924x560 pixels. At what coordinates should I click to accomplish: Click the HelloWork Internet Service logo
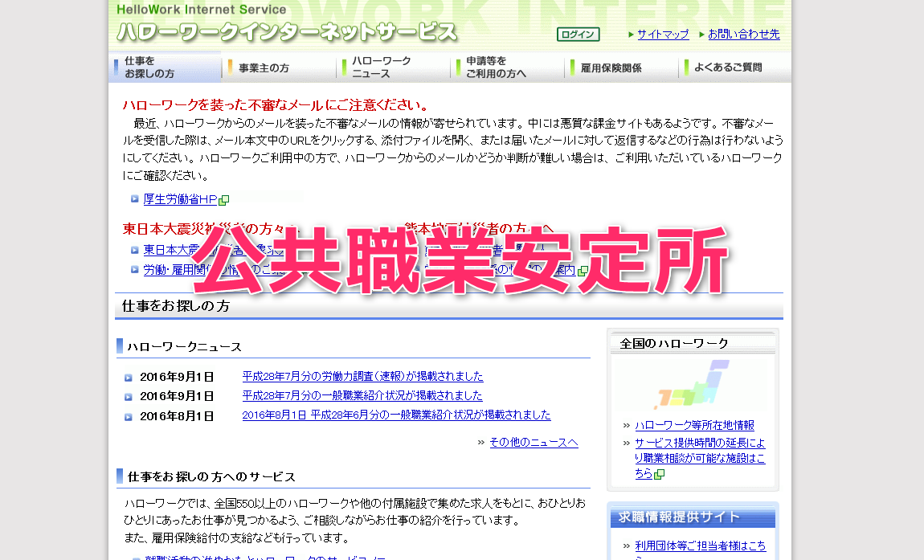tap(287, 24)
